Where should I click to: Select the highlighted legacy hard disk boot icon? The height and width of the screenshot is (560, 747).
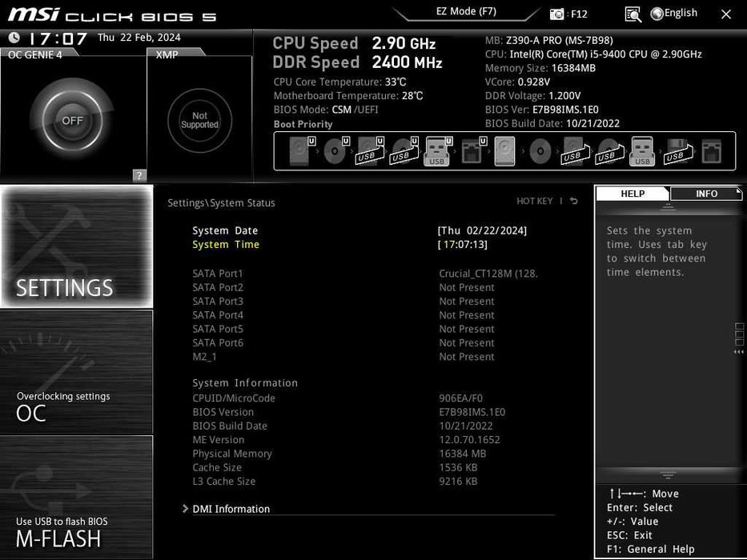pos(505,151)
